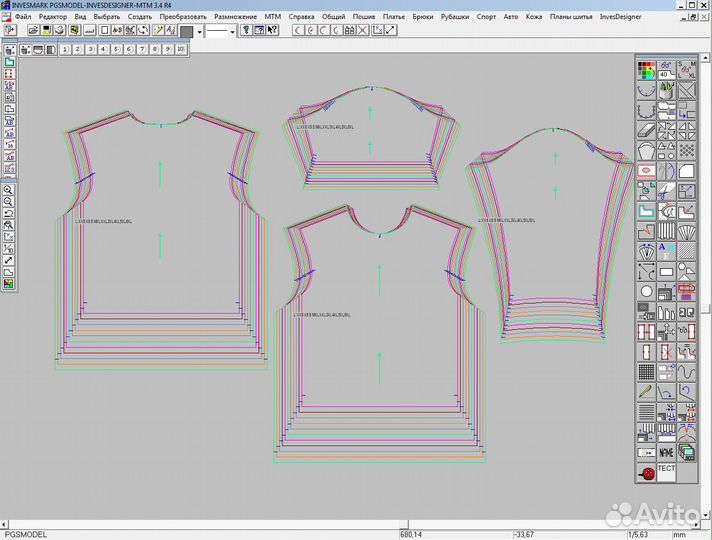Select the zoom in magnifier tool
Image resolution: width=712 pixels, height=540 pixels.
pos(8,190)
